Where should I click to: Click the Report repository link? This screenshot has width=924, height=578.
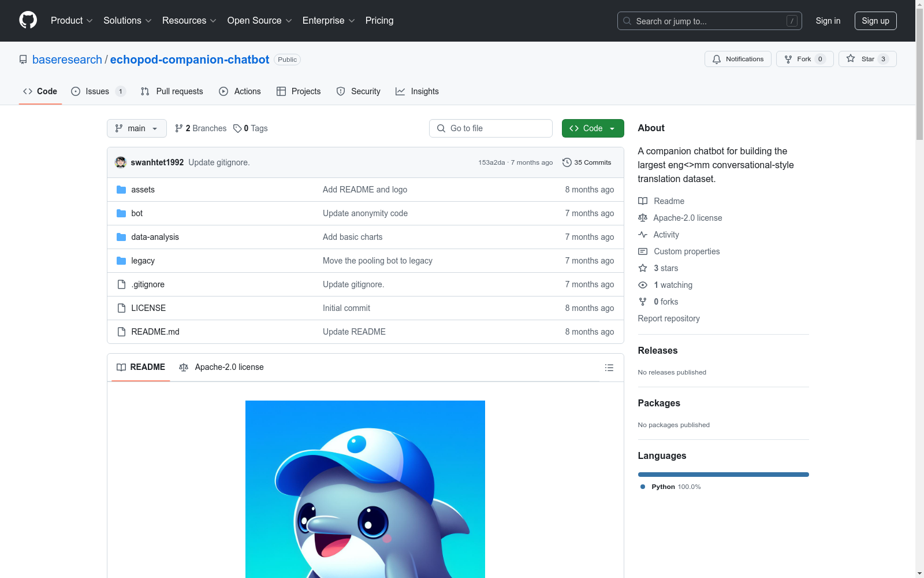pyautogui.click(x=669, y=318)
